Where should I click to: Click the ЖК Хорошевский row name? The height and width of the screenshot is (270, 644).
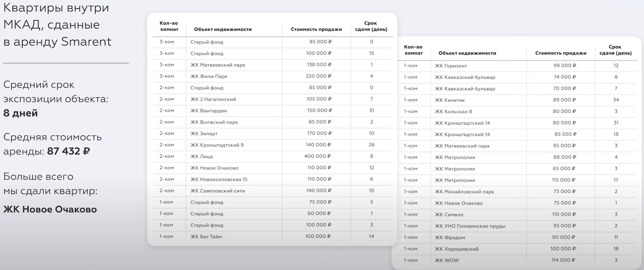[456, 249]
